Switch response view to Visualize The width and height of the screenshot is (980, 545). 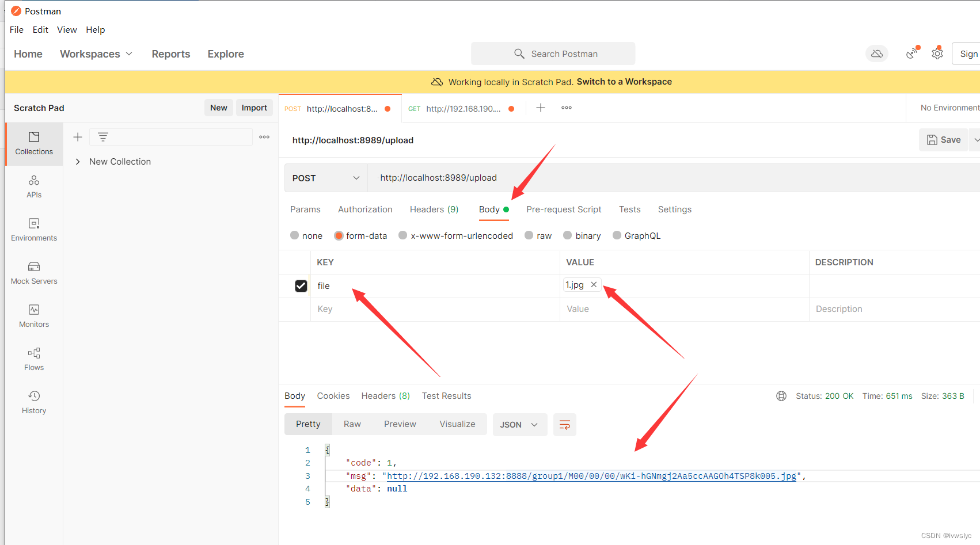[x=458, y=424]
